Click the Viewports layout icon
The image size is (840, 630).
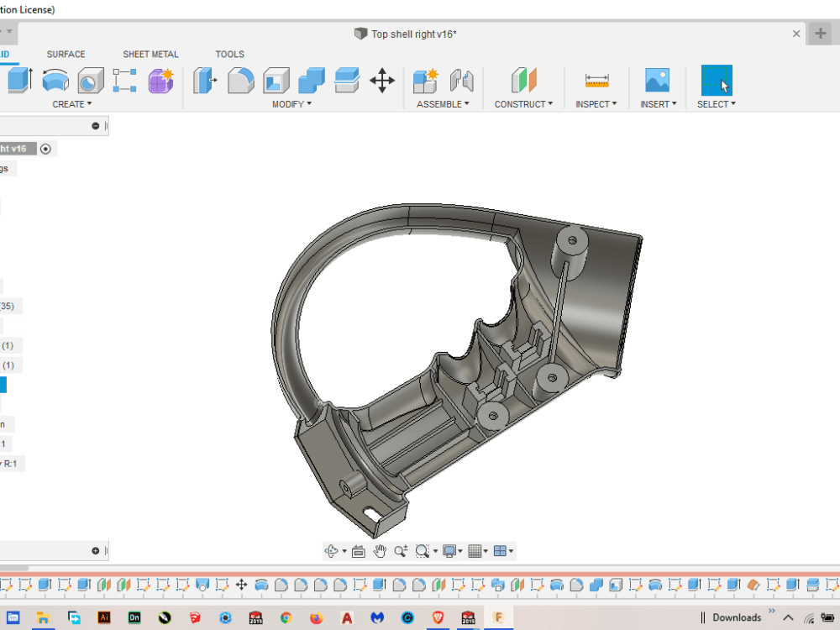(500, 551)
